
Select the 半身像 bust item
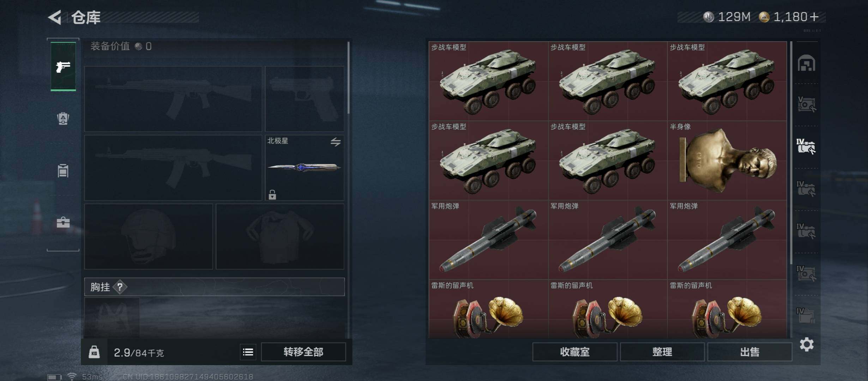click(727, 161)
